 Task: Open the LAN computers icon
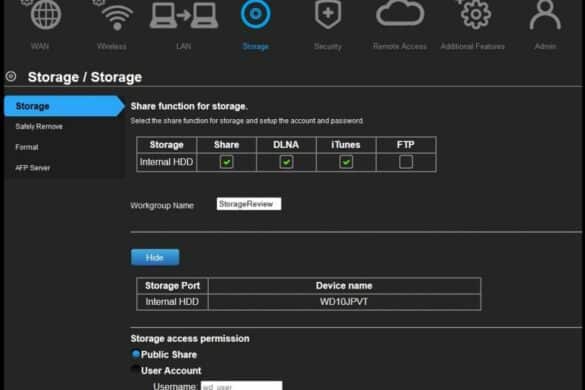pos(184,16)
